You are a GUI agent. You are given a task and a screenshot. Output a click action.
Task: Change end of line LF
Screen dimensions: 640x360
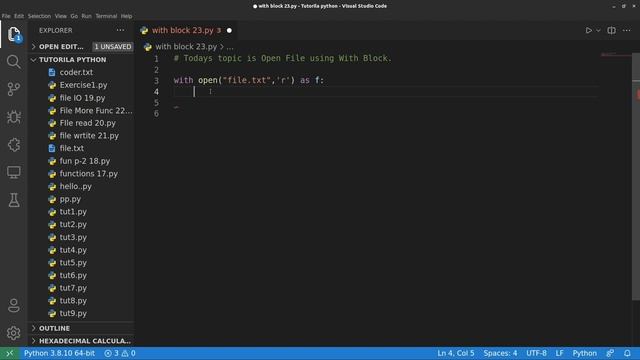(x=559, y=353)
